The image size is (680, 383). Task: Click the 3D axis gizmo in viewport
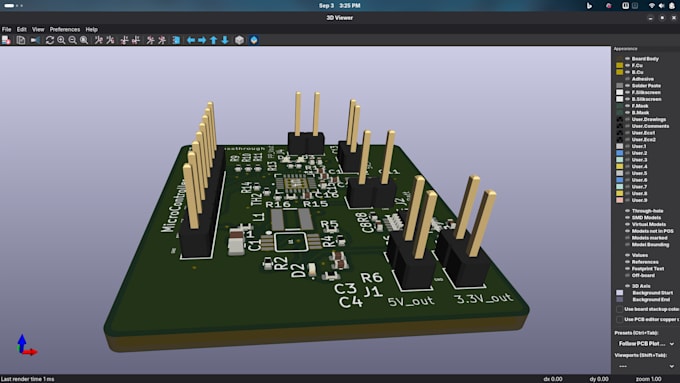(26, 346)
